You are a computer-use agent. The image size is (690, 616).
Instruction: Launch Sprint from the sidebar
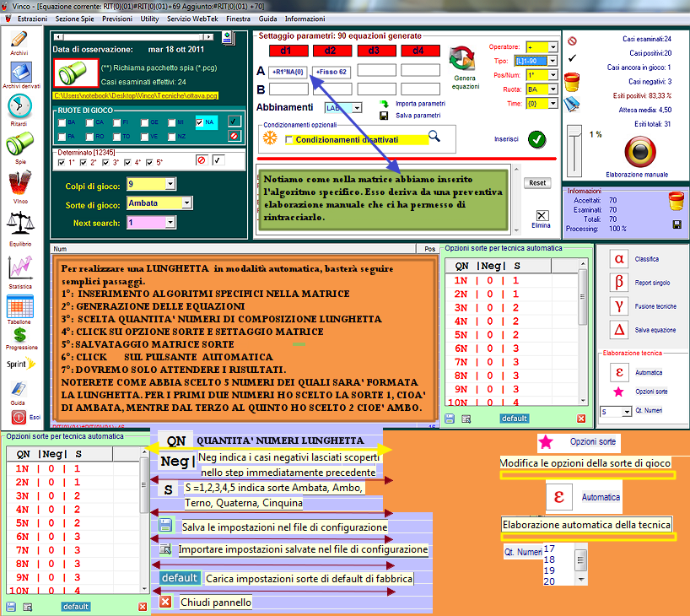(21, 364)
